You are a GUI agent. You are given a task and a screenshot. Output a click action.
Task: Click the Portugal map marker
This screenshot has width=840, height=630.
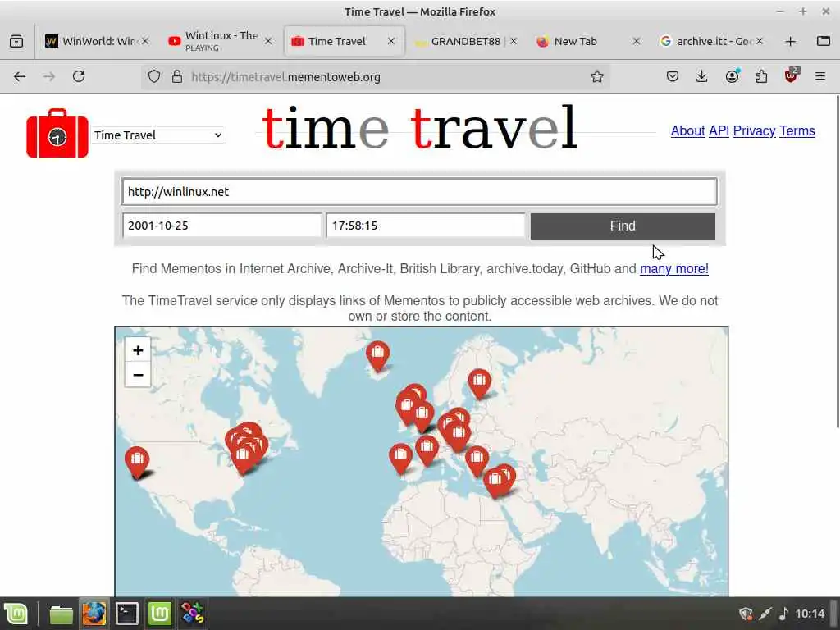pos(400,459)
